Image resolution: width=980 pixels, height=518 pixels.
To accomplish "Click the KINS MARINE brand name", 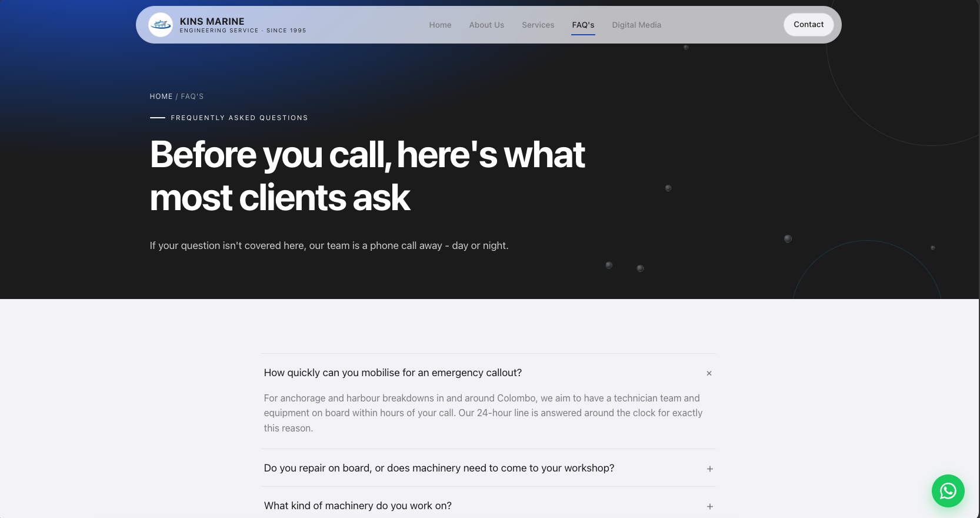I will (x=212, y=21).
